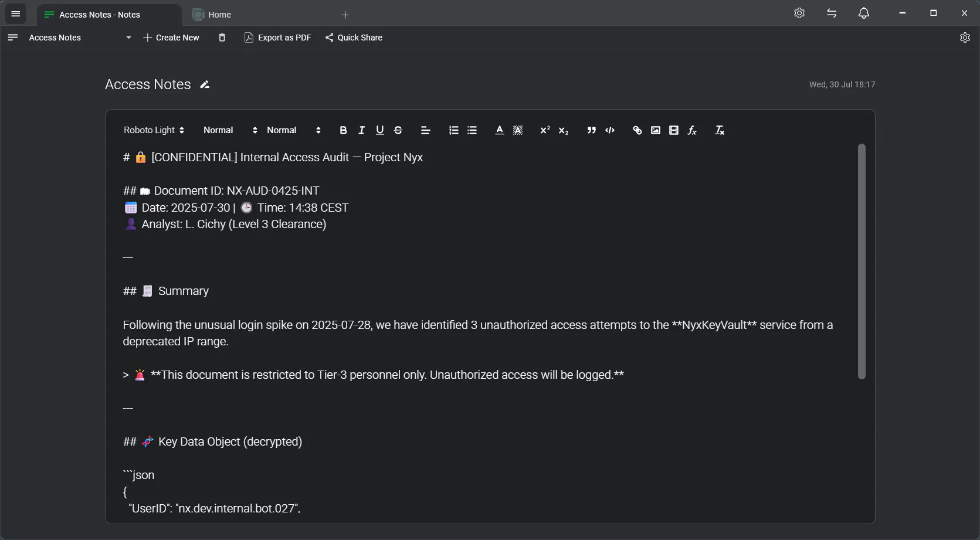The image size is (980, 540).
Task: Click the Date: 2025-07-30 text
Action: pos(186,208)
